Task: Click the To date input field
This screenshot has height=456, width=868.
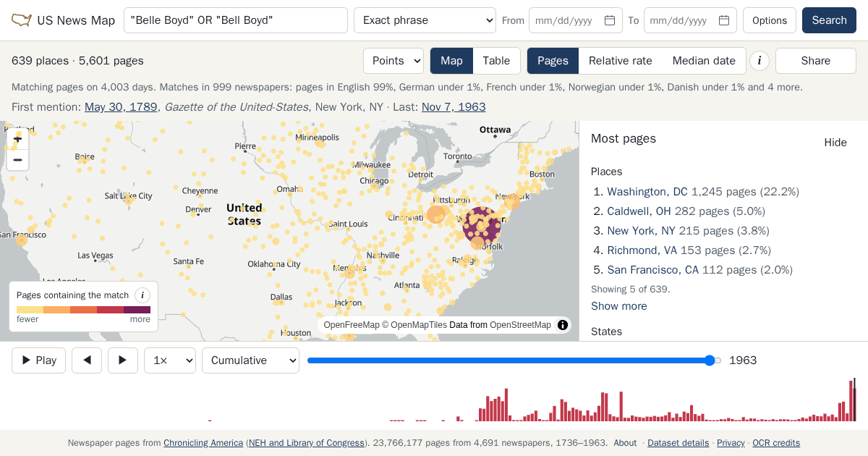Action: point(690,20)
